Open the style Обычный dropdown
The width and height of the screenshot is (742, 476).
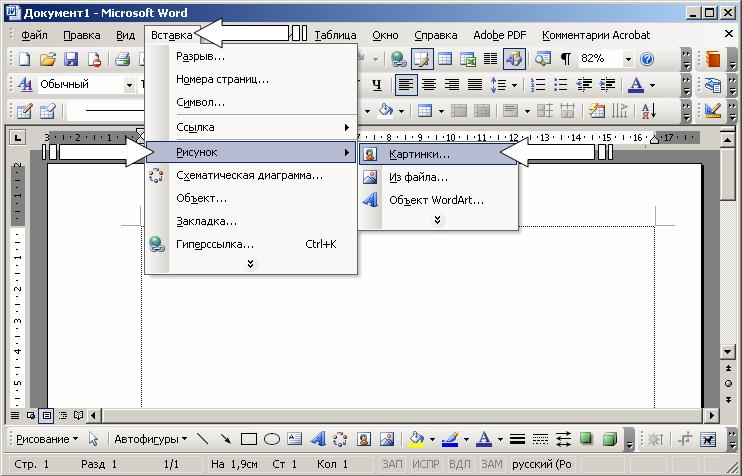(129, 85)
